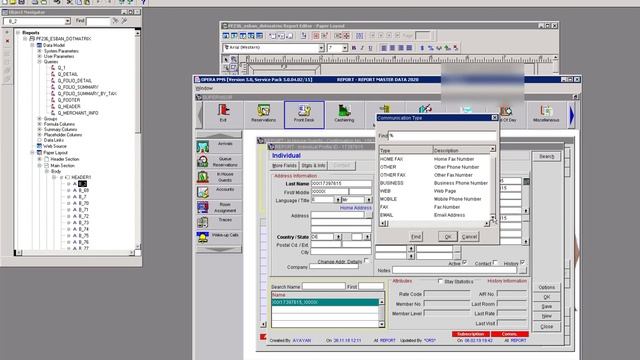Click the Q_1 query icon in the tree
The image size is (640, 360).
pos(53,68)
